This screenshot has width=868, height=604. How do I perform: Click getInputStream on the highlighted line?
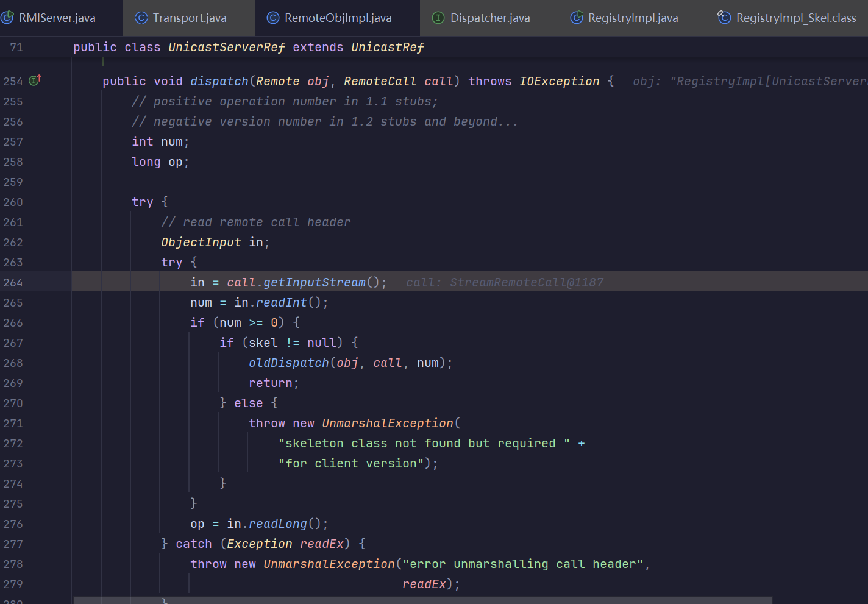tap(315, 282)
